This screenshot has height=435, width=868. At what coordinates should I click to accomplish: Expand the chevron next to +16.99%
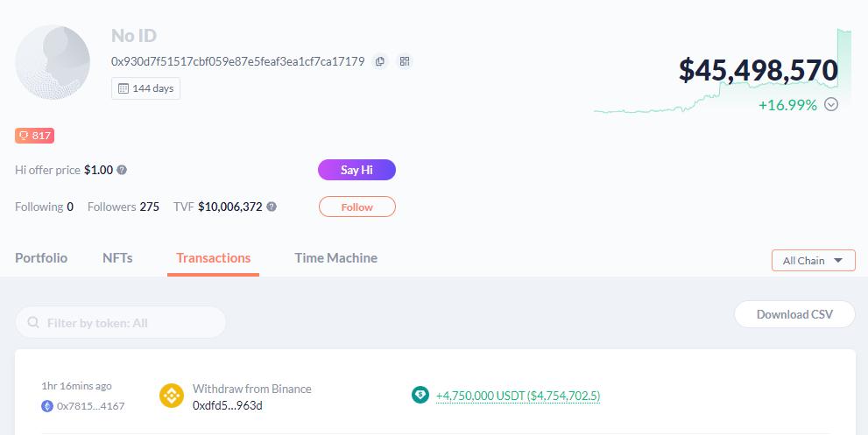(831, 105)
